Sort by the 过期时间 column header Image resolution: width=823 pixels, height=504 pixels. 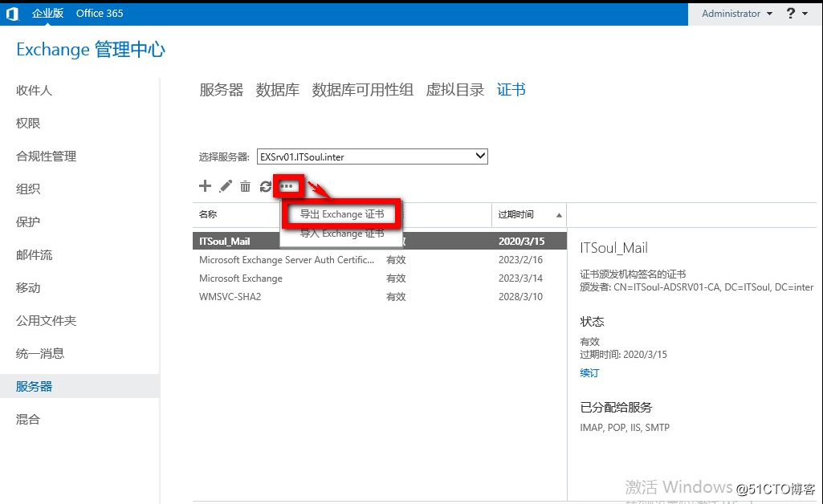pyautogui.click(x=529, y=214)
